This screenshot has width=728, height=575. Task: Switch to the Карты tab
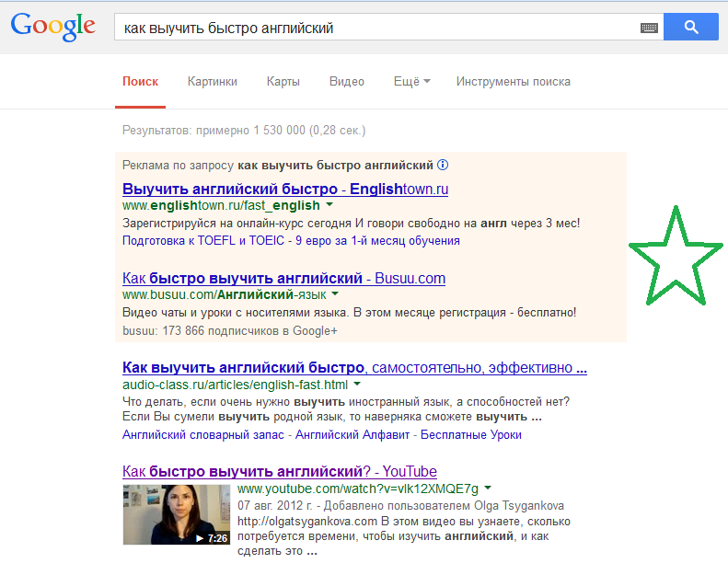pyautogui.click(x=283, y=82)
